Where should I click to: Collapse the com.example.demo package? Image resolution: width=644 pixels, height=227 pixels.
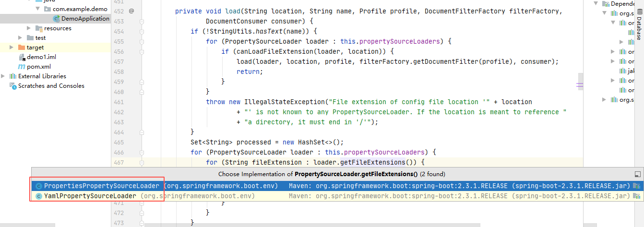click(38, 9)
